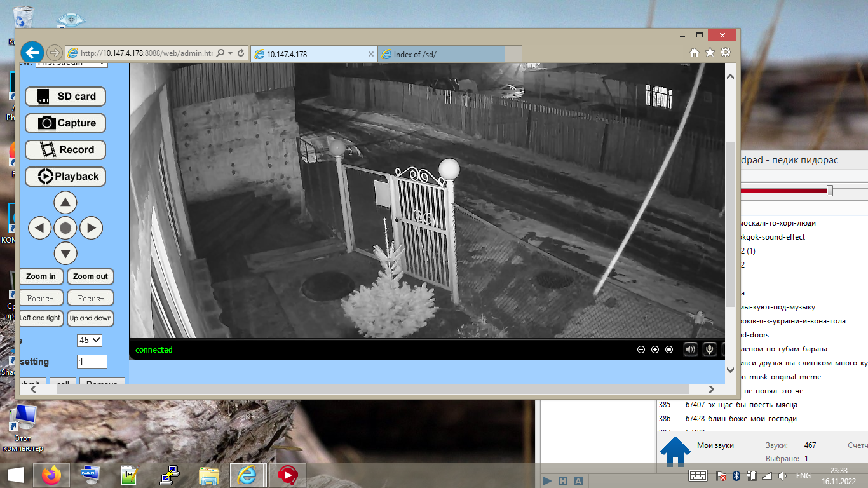
Task: Click the preset setting input field
Action: tap(92, 362)
